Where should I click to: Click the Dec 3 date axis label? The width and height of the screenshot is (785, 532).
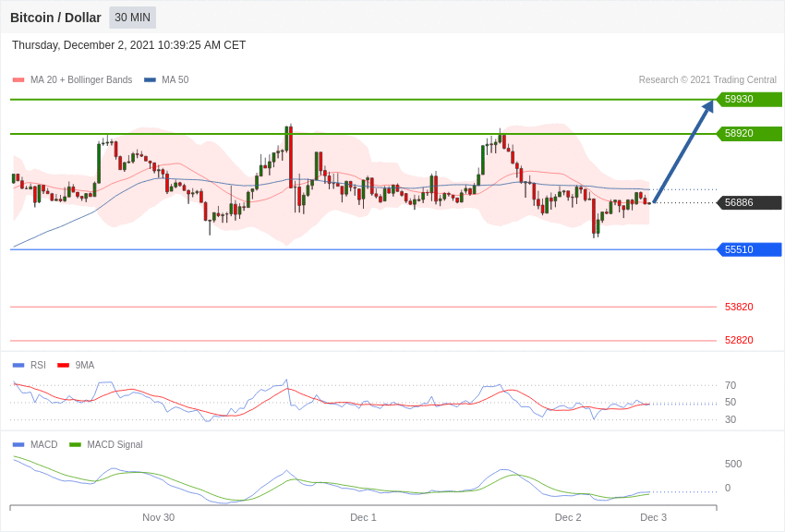click(x=654, y=517)
